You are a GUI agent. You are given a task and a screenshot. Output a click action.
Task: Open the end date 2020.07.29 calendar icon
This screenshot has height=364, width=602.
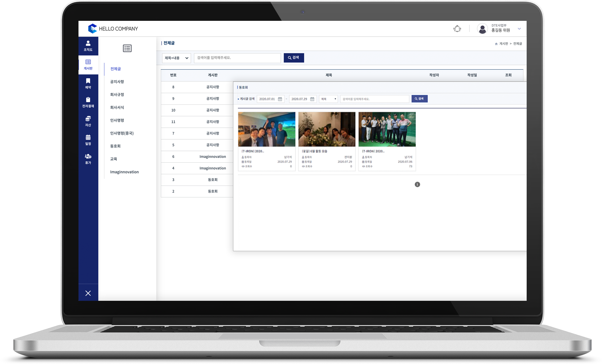(x=312, y=99)
